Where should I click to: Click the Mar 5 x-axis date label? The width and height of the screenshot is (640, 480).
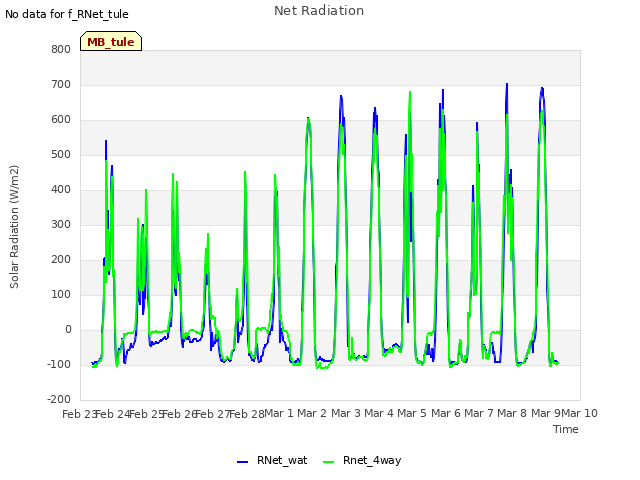[412, 413]
